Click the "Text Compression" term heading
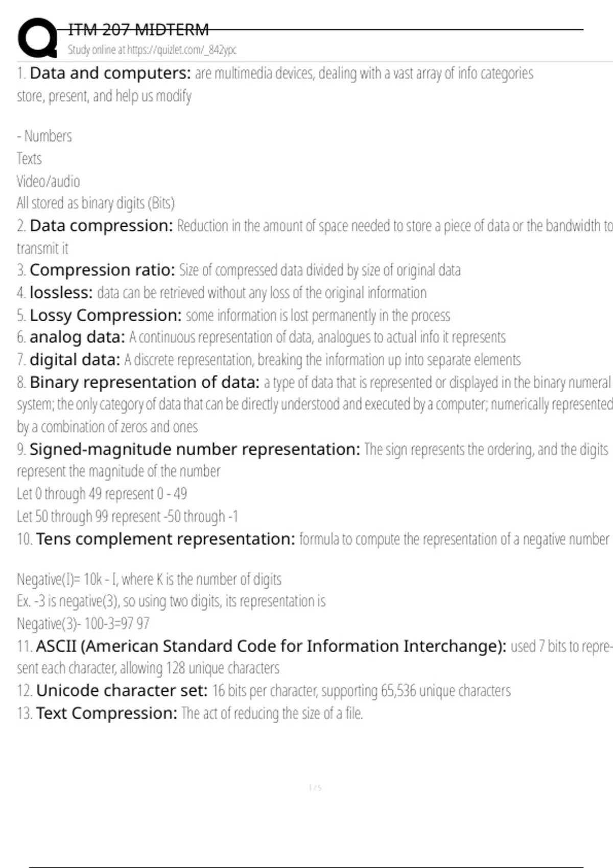 [107, 713]
